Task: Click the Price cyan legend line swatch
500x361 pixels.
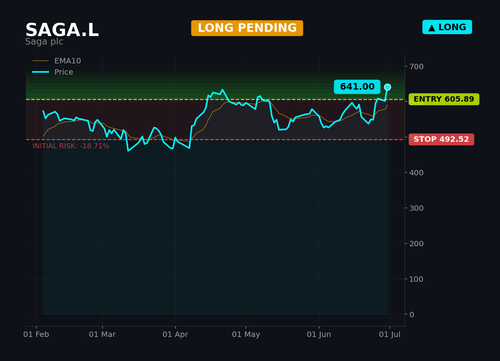Action: pos(41,72)
